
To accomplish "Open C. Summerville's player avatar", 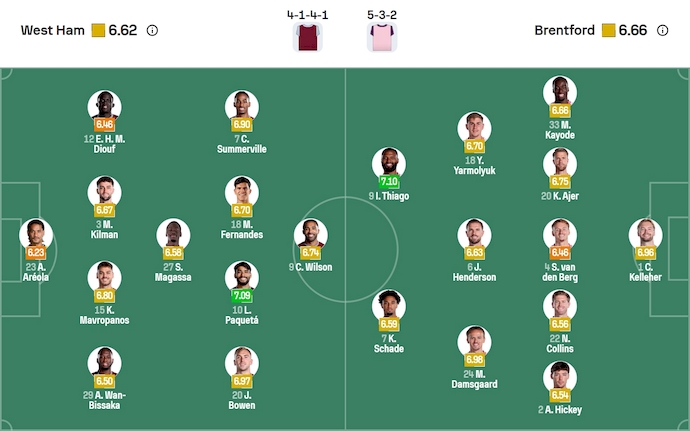I will pyautogui.click(x=241, y=106).
